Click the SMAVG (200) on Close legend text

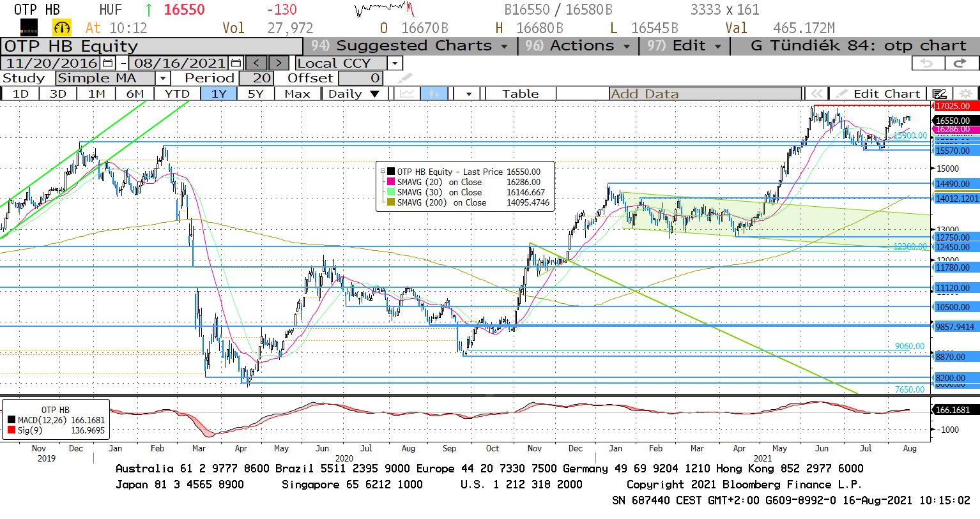pyautogui.click(x=441, y=202)
